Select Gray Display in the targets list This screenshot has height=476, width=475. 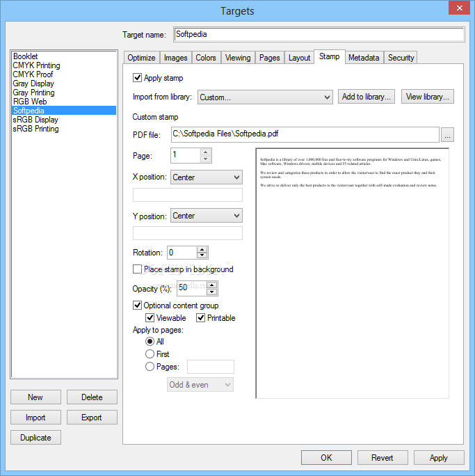[x=64, y=84]
